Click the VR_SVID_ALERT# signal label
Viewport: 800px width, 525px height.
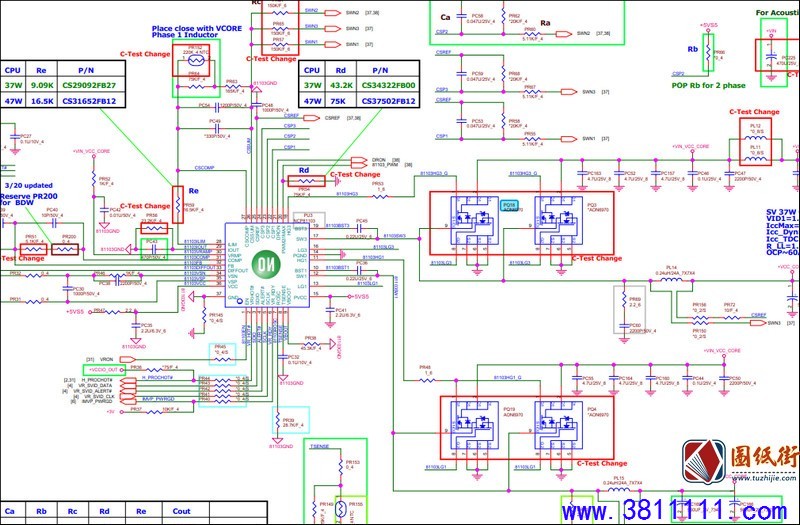click(92, 391)
